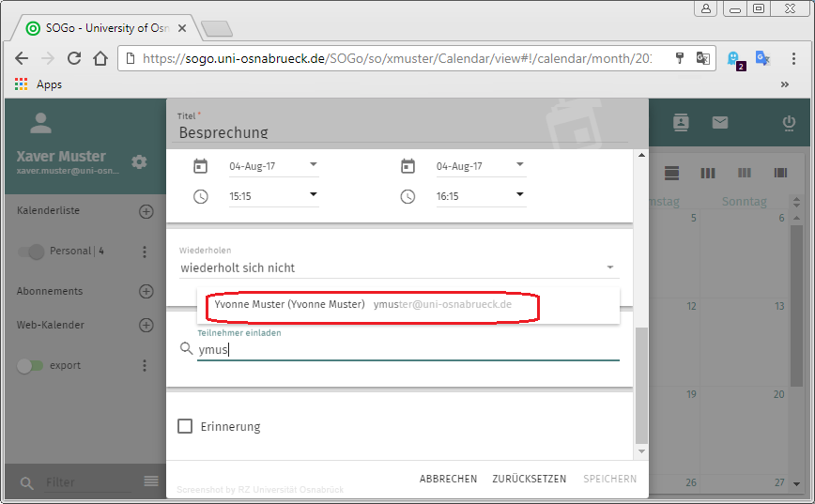The height and width of the screenshot is (504, 815).
Task: Click the settings gear beside Xaver Muster
Action: pos(139,161)
